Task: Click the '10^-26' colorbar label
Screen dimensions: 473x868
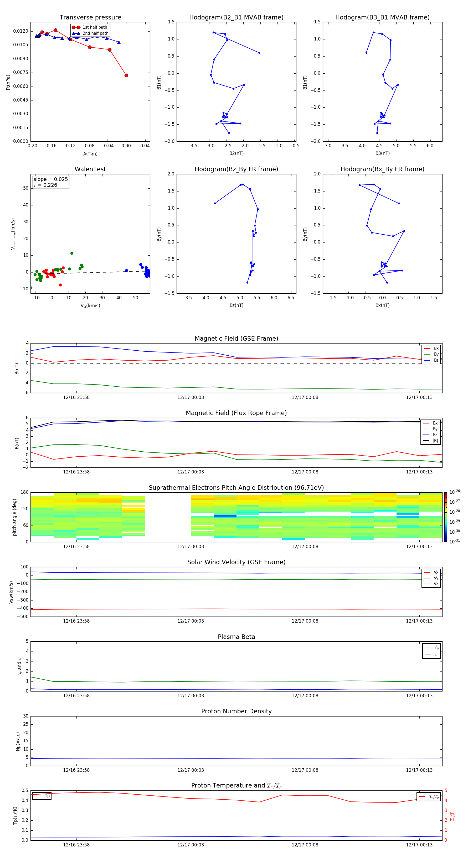Action: [454, 492]
